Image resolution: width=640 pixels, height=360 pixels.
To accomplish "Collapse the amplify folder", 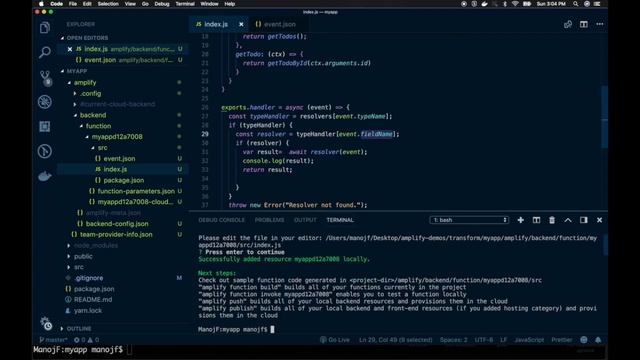I will (85, 82).
